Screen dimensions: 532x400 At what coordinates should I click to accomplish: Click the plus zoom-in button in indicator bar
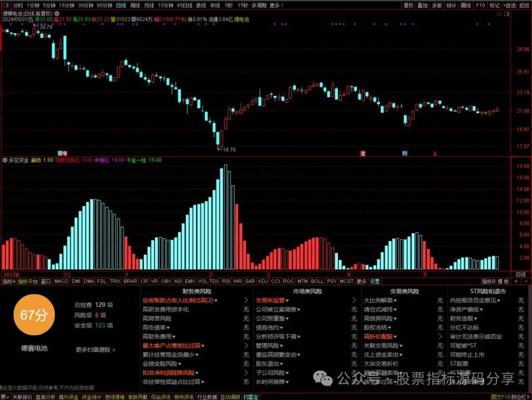[x=516, y=281]
